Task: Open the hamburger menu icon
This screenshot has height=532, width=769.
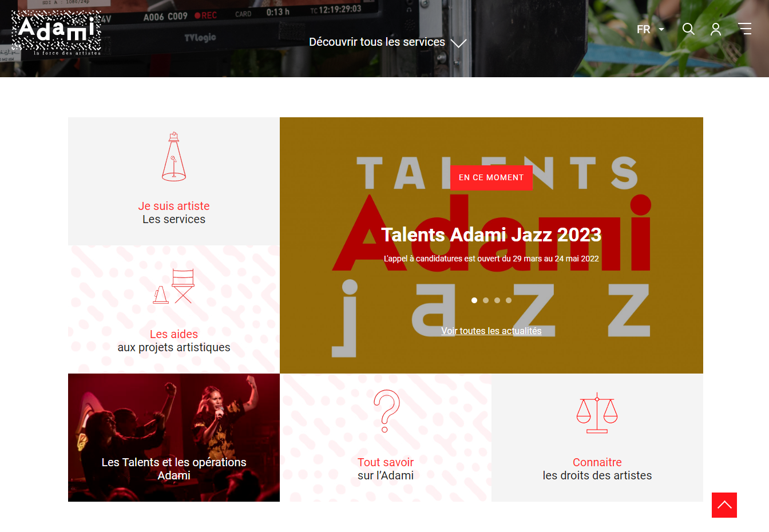Action: (x=744, y=29)
